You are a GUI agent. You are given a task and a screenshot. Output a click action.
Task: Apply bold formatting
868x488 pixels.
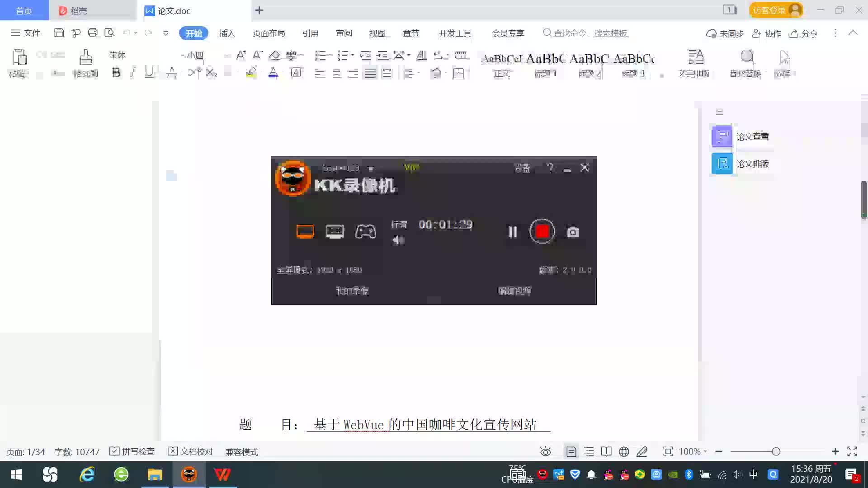click(116, 73)
